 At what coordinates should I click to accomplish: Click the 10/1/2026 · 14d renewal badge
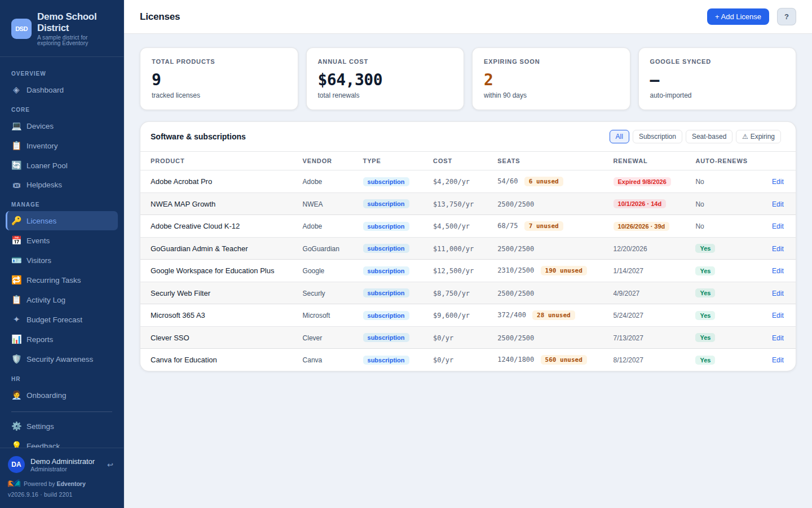tap(639, 204)
